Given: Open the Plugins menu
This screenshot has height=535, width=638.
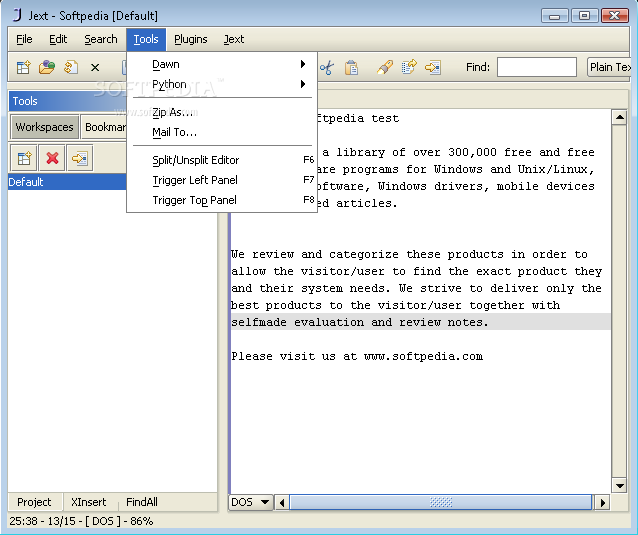Looking at the screenshot, I should tap(191, 39).
